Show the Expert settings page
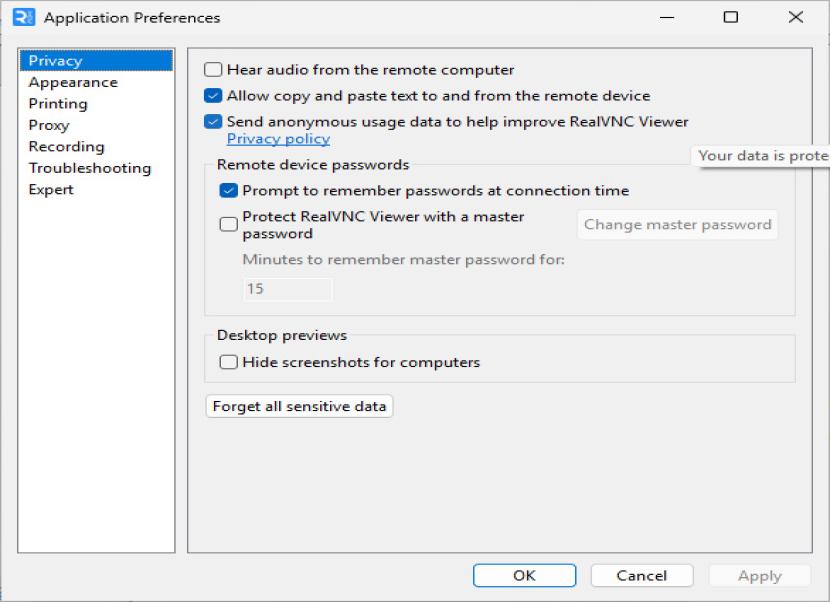Image resolution: width=830 pixels, height=602 pixels. coord(51,190)
